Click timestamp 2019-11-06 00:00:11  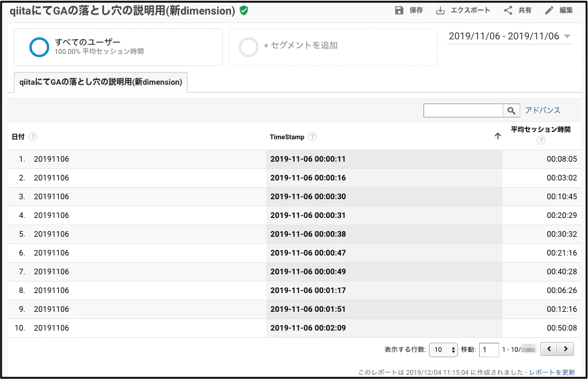pos(308,159)
